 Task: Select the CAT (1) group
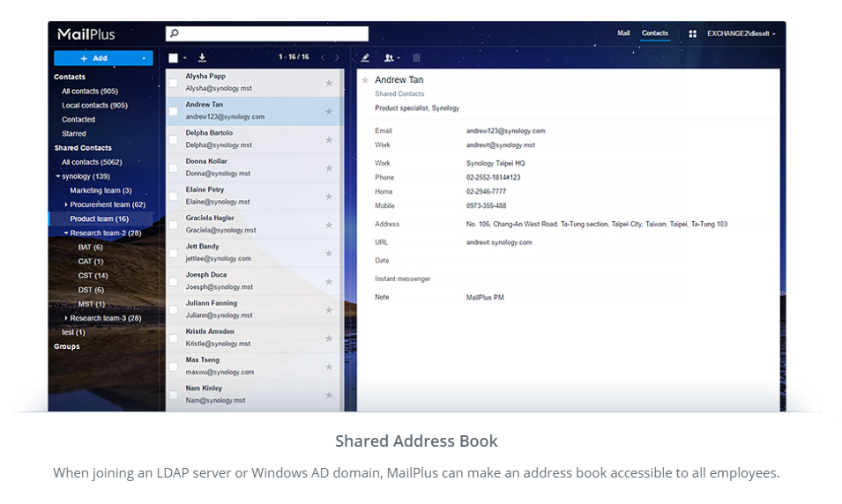click(90, 262)
